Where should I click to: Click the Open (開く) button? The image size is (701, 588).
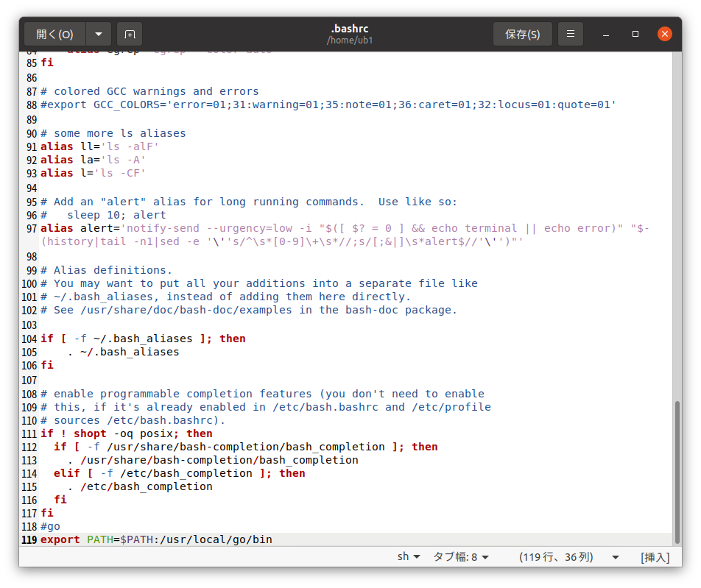click(54, 34)
